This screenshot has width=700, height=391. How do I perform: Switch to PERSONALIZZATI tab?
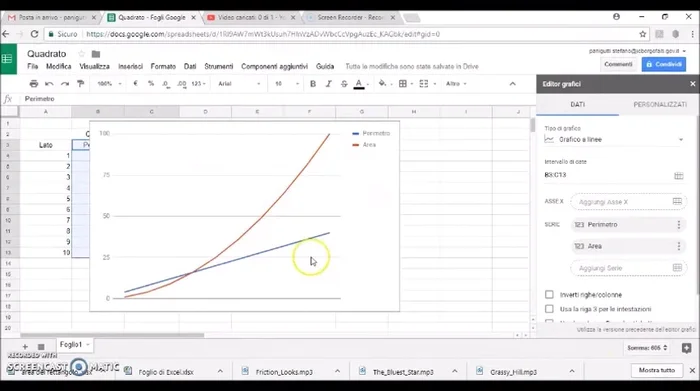point(660,104)
